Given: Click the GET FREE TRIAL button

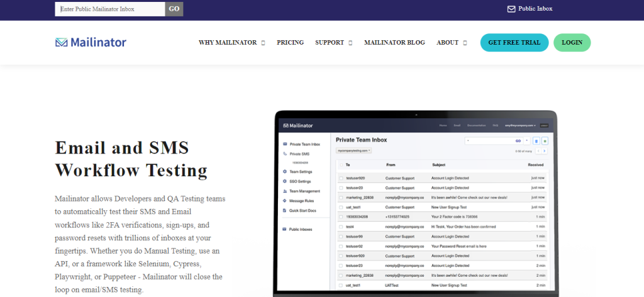Looking at the screenshot, I should click(x=514, y=43).
